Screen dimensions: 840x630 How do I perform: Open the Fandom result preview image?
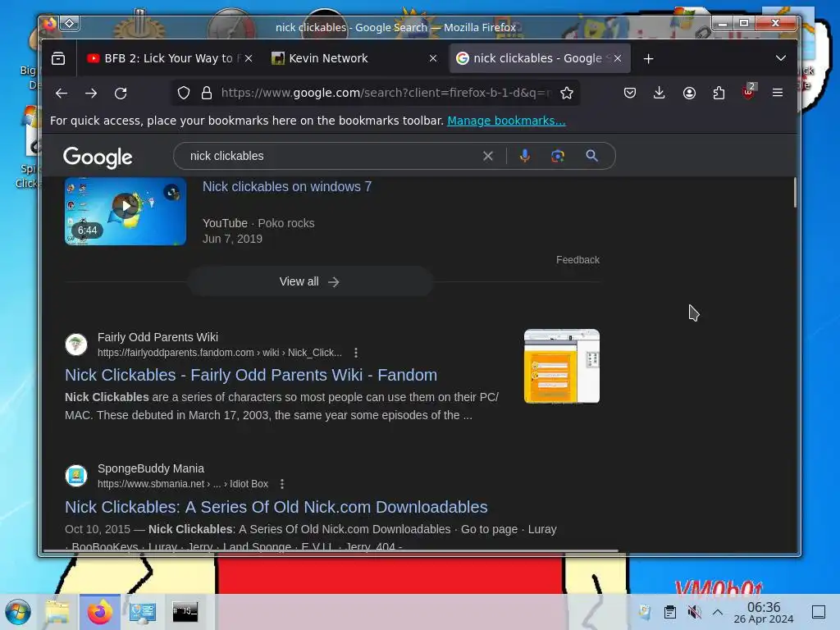pos(561,366)
